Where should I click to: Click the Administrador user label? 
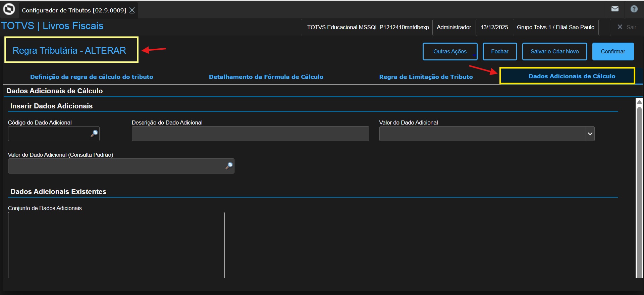[454, 27]
